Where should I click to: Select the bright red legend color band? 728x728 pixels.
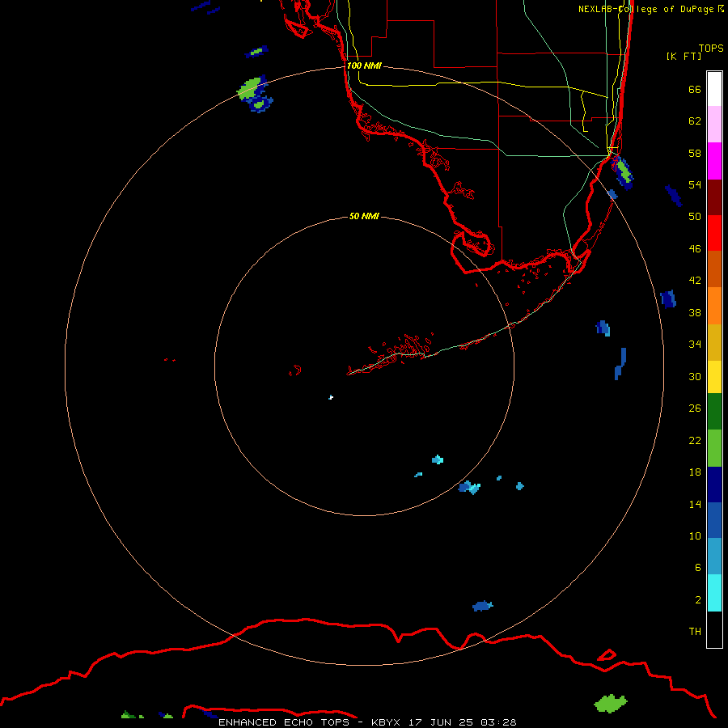click(x=714, y=233)
